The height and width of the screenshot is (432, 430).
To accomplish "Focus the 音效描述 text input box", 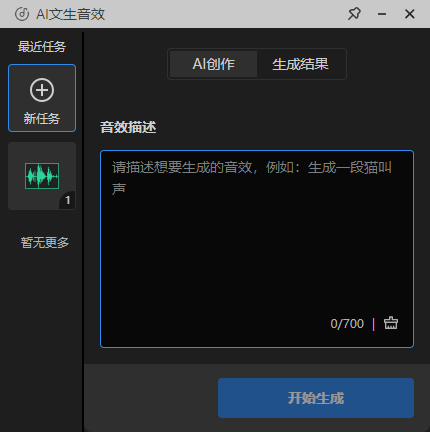I will tap(257, 249).
